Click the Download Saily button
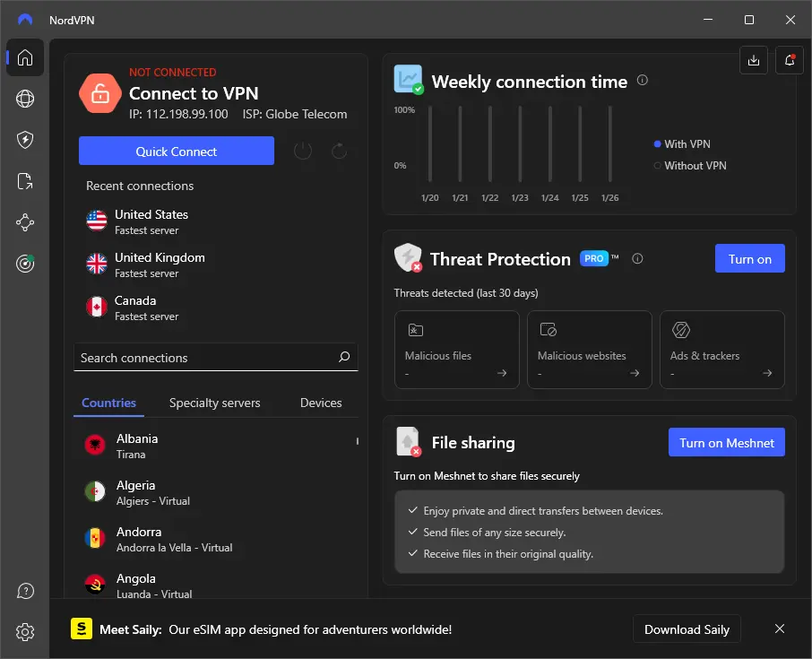This screenshot has height=659, width=812. tap(687, 629)
